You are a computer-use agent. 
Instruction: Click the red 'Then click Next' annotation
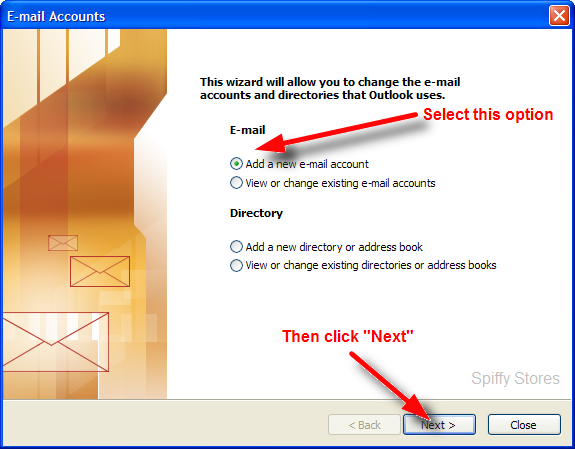tap(348, 336)
